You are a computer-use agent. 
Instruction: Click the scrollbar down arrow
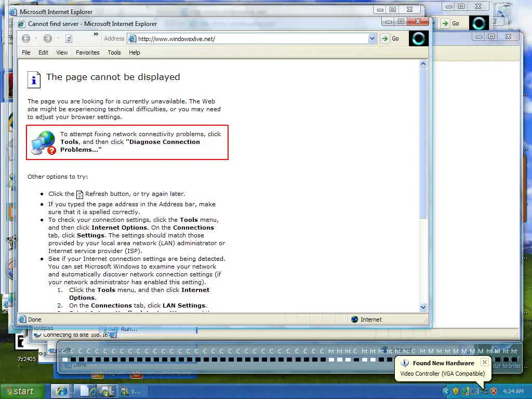[x=423, y=308]
